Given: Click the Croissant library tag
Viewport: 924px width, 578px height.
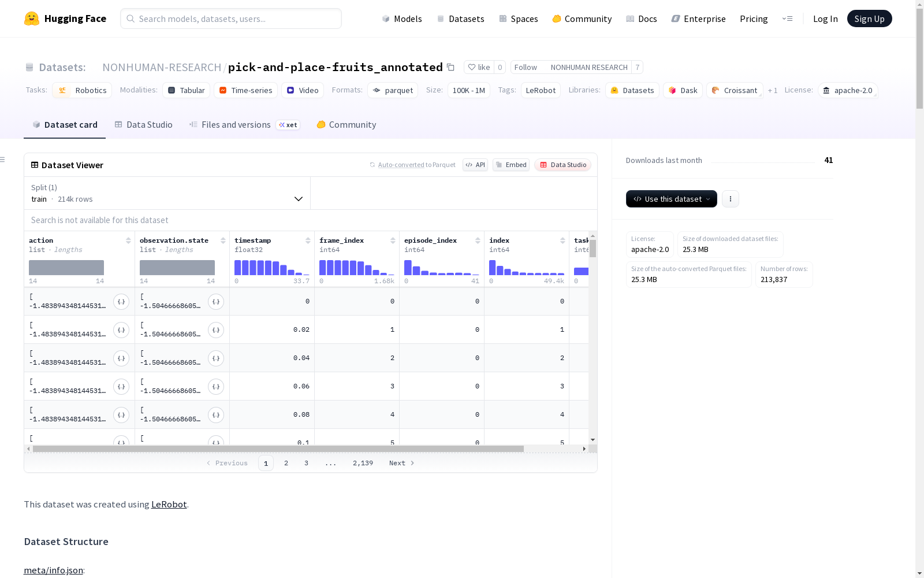Looking at the screenshot, I should pyautogui.click(x=735, y=90).
